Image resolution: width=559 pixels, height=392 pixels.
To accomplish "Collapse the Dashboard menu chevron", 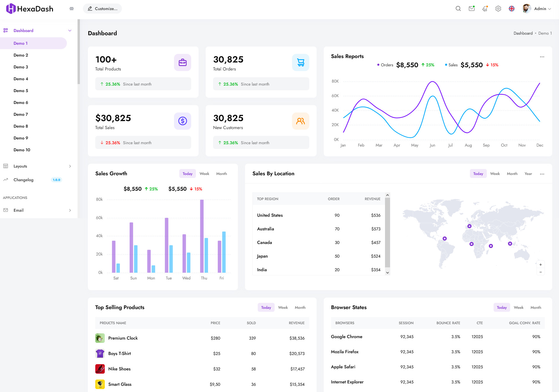I will [70, 30].
